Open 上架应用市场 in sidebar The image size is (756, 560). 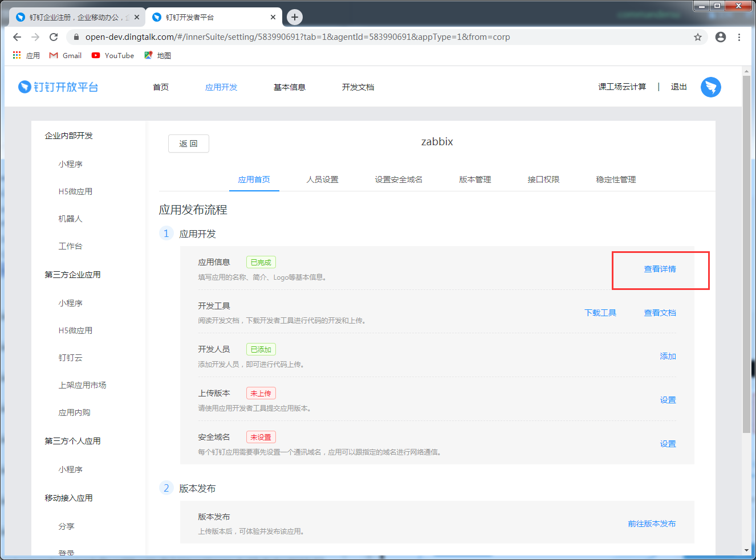coord(83,385)
